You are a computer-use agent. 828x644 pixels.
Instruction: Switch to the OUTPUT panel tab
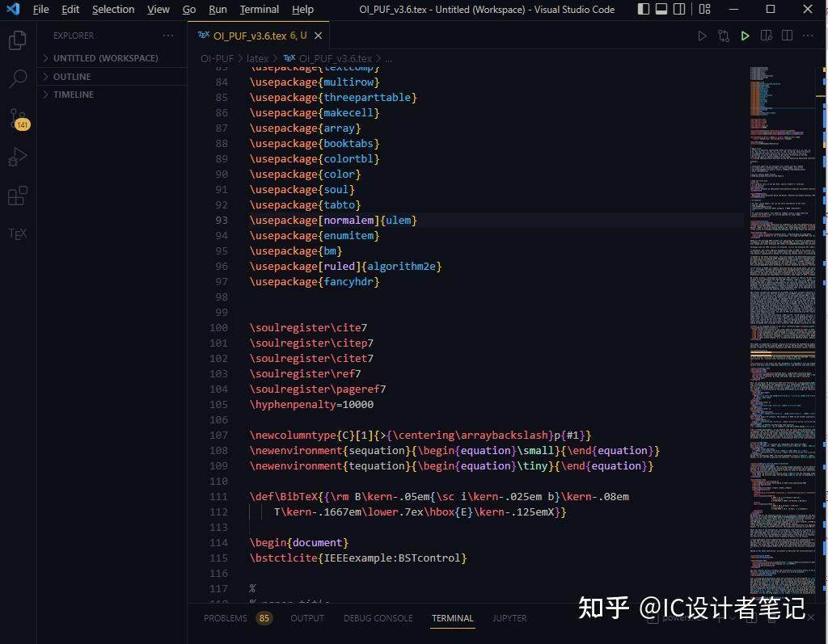tap(306, 618)
